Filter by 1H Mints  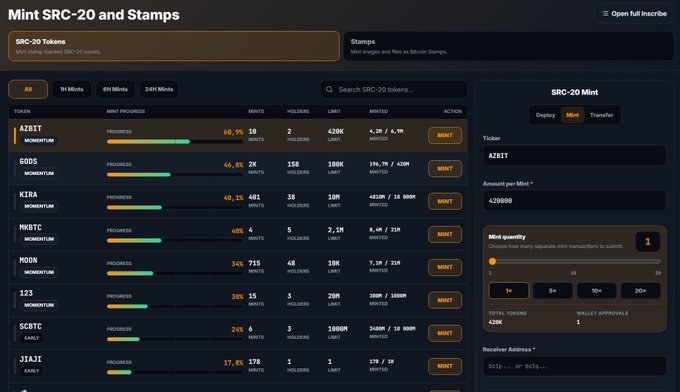pos(72,89)
